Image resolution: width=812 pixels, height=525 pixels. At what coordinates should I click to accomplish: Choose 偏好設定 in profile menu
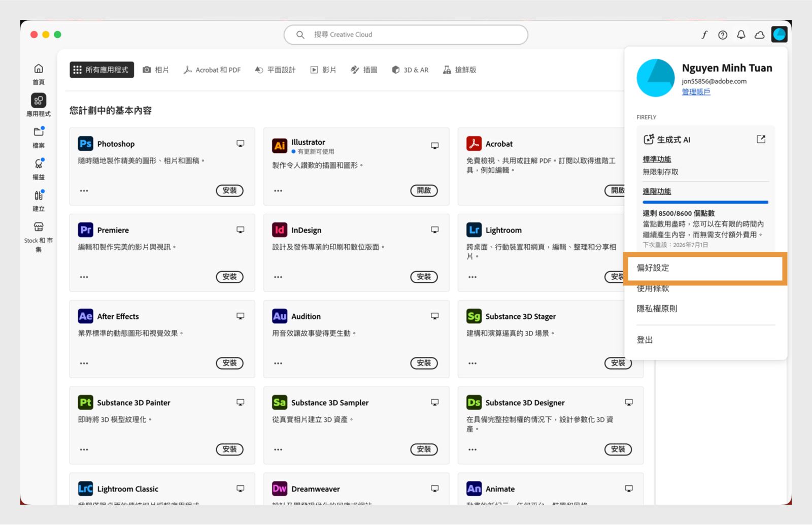(705, 268)
